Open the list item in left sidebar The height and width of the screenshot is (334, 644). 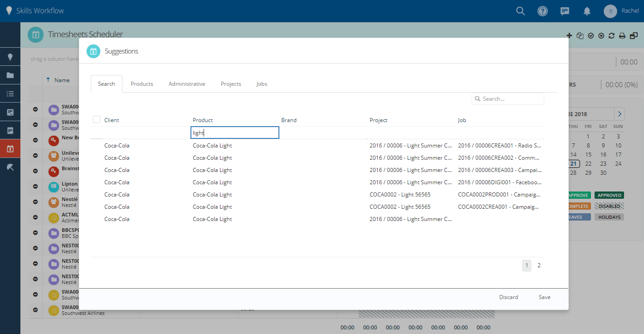(x=10, y=94)
